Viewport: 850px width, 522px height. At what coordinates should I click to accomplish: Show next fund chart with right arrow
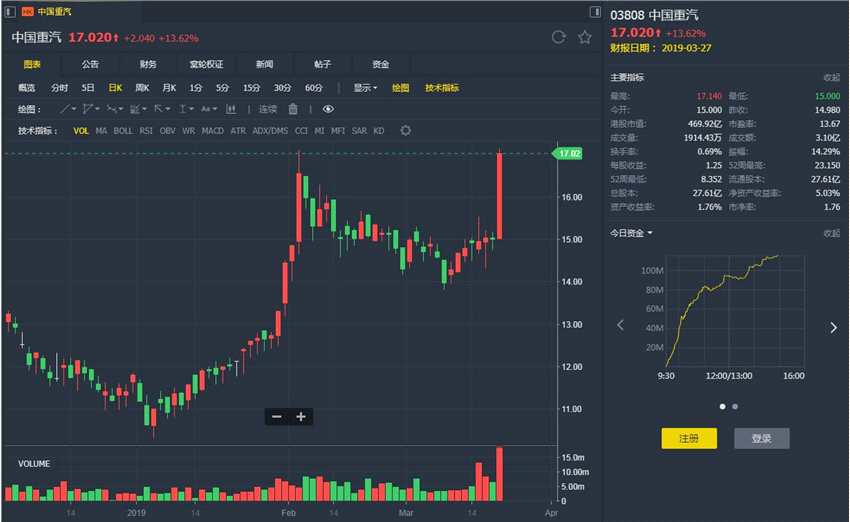(x=834, y=327)
